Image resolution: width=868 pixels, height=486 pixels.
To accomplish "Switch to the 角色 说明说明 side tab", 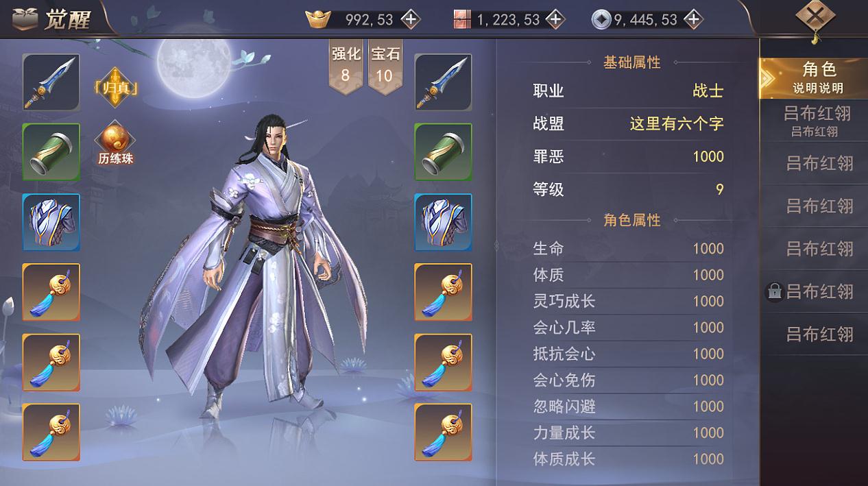I will [813, 78].
